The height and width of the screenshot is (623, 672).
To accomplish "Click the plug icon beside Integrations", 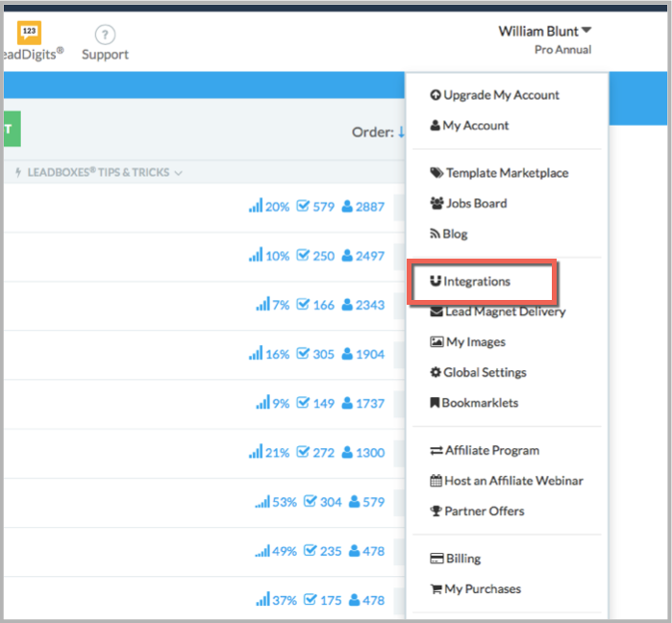I will click(x=436, y=281).
